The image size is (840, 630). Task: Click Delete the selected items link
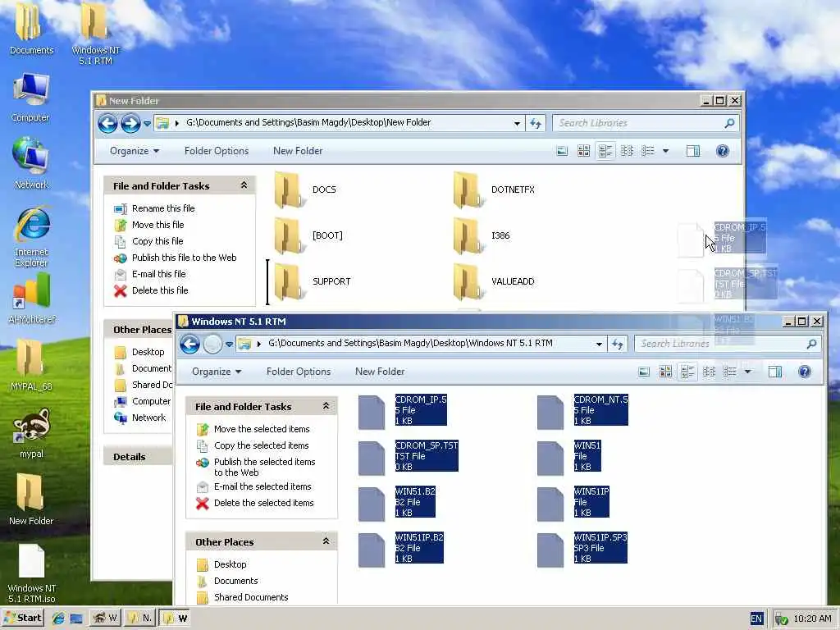pos(263,503)
